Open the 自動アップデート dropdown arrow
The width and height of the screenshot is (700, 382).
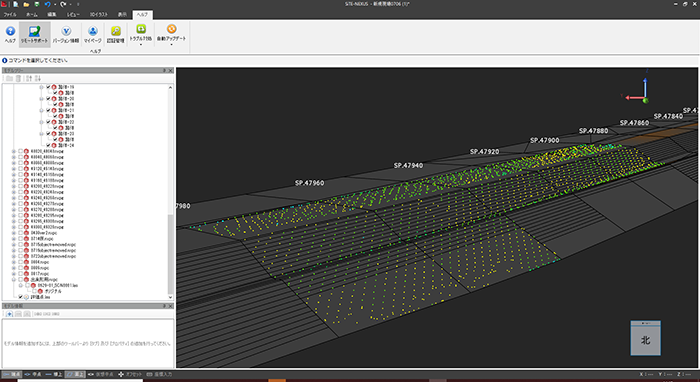tap(171, 44)
